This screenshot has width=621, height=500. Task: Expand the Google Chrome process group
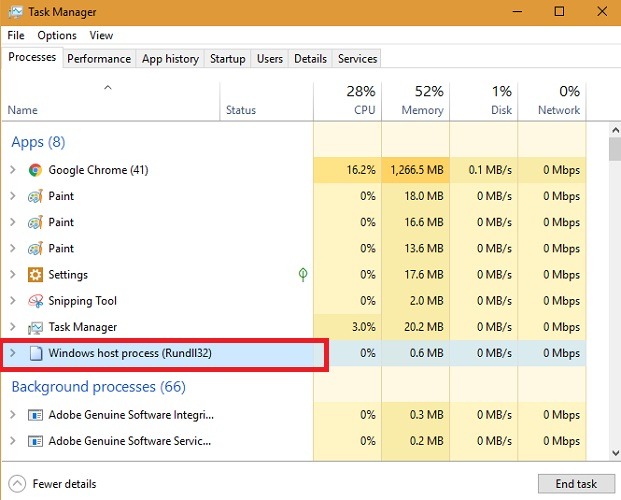point(13,170)
